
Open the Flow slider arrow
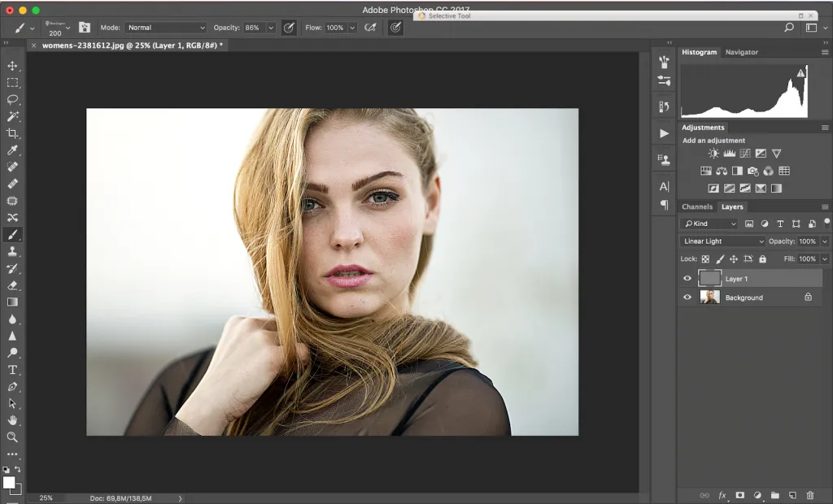tap(352, 28)
